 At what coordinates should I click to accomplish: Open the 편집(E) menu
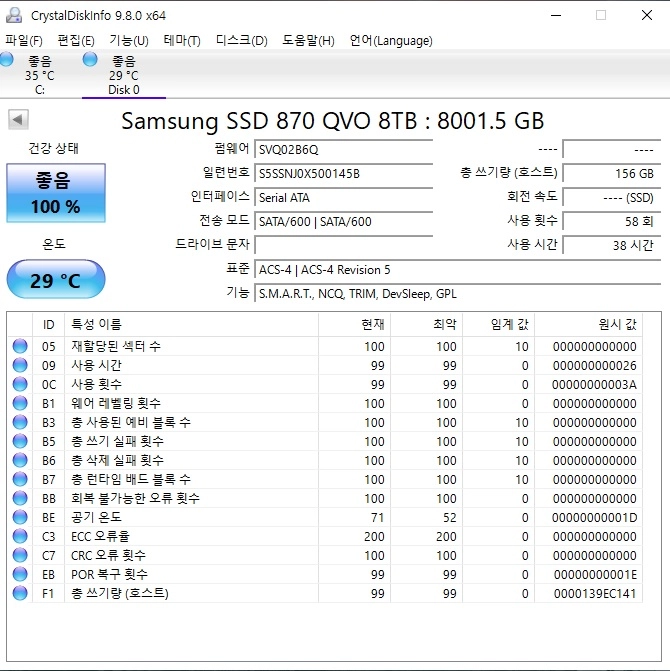[76, 41]
